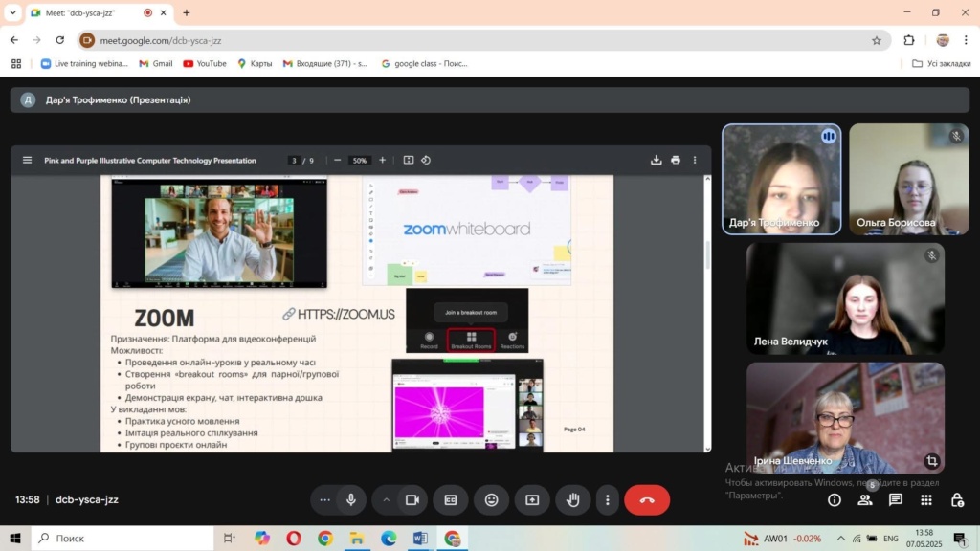980x551 pixels.
Task: Click the three-dots pill beside the microphone
Action: pos(324,499)
